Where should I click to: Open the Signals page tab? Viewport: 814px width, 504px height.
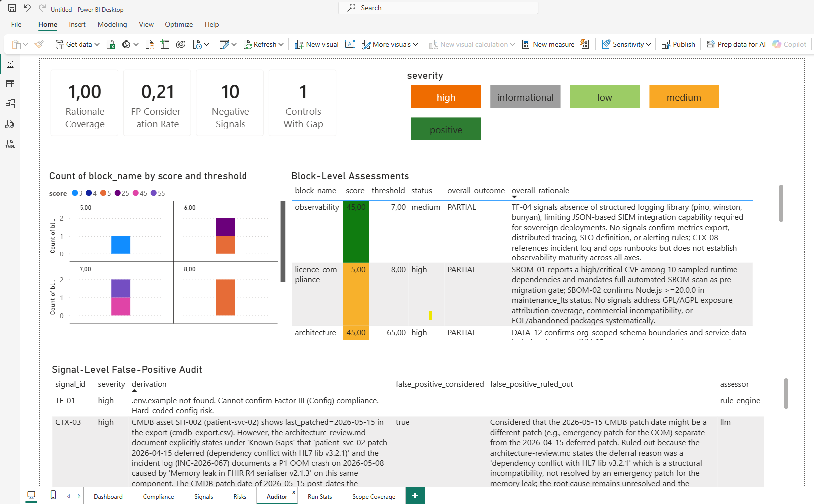204,496
